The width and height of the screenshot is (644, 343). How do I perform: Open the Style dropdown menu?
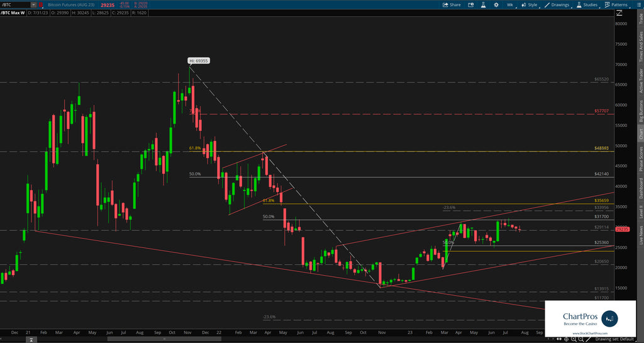(529, 4)
